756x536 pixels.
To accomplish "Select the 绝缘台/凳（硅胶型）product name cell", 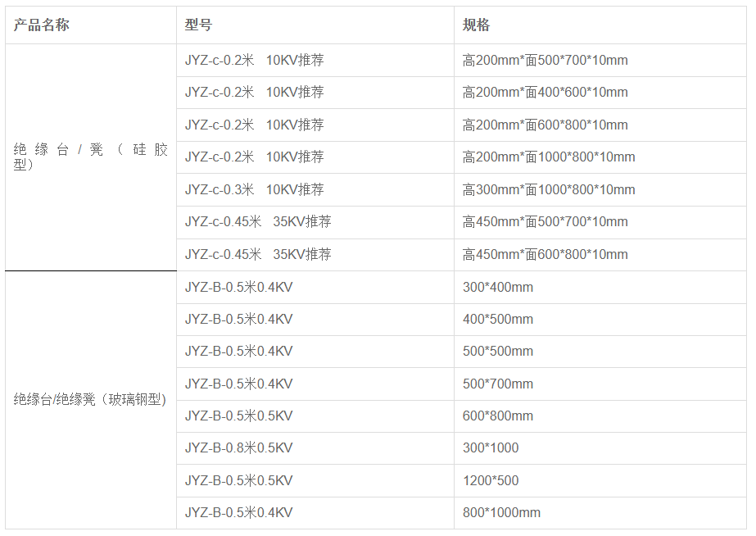I will (x=91, y=157).
